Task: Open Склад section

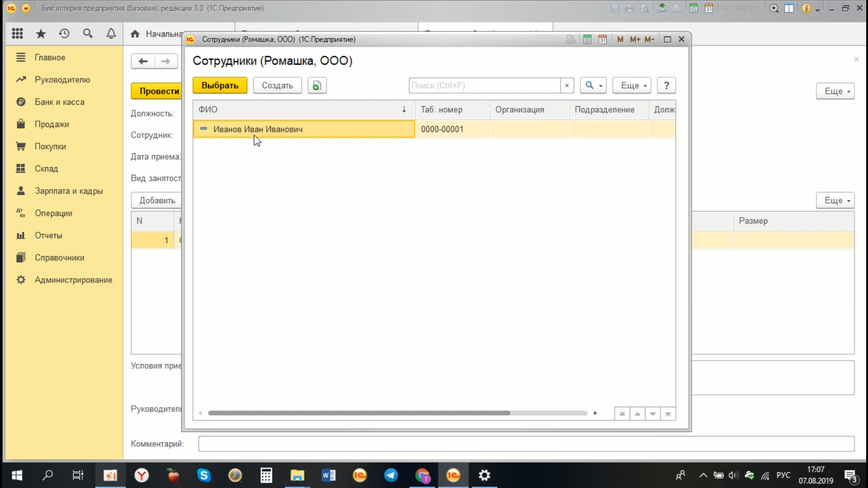Action: click(x=46, y=169)
